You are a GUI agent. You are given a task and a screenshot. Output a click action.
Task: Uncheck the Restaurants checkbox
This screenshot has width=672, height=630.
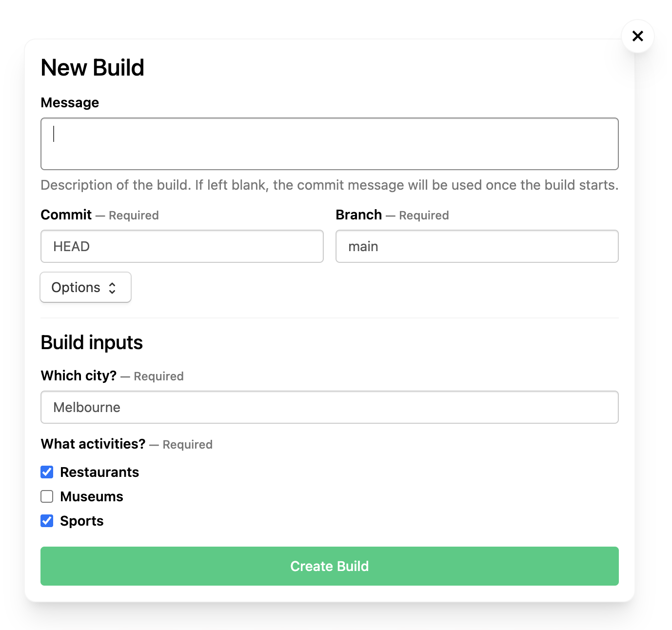(x=47, y=472)
